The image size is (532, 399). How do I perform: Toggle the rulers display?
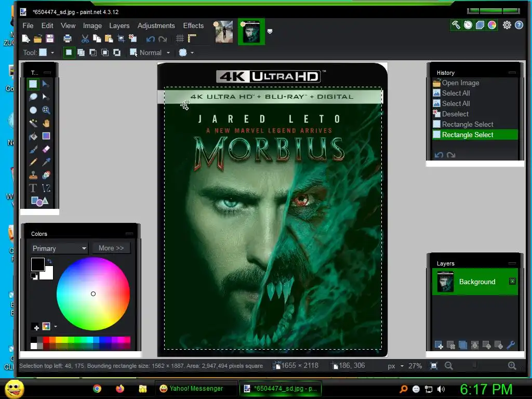[192, 38]
